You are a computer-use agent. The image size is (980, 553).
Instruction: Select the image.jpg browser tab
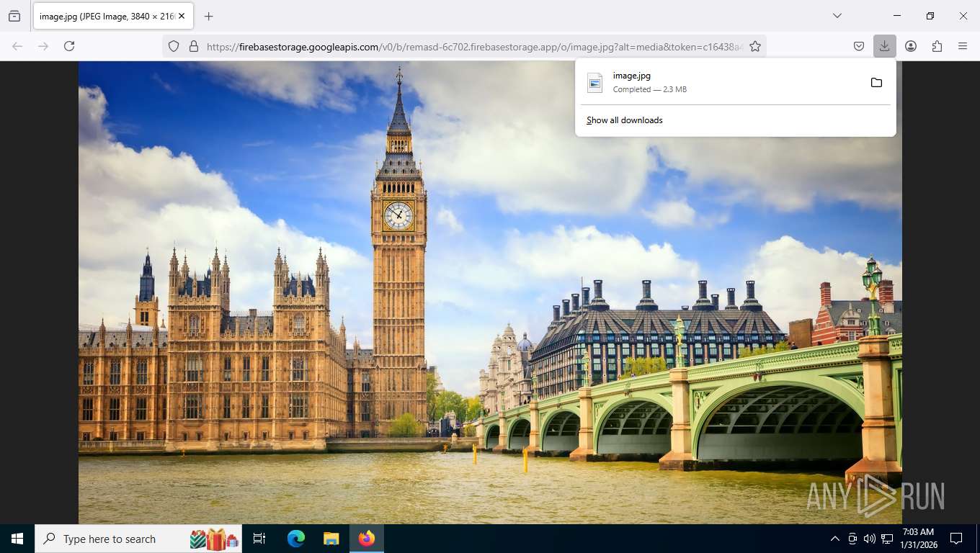112,16
